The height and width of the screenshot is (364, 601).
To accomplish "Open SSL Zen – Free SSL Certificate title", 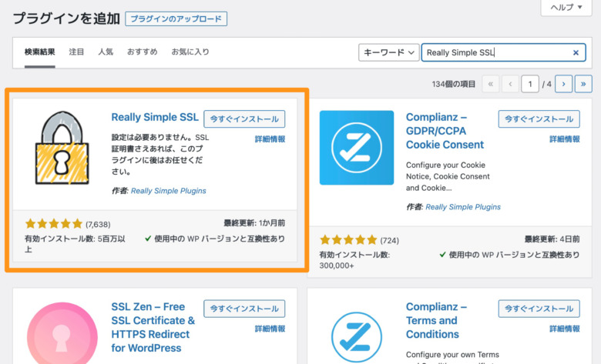I will point(153,327).
